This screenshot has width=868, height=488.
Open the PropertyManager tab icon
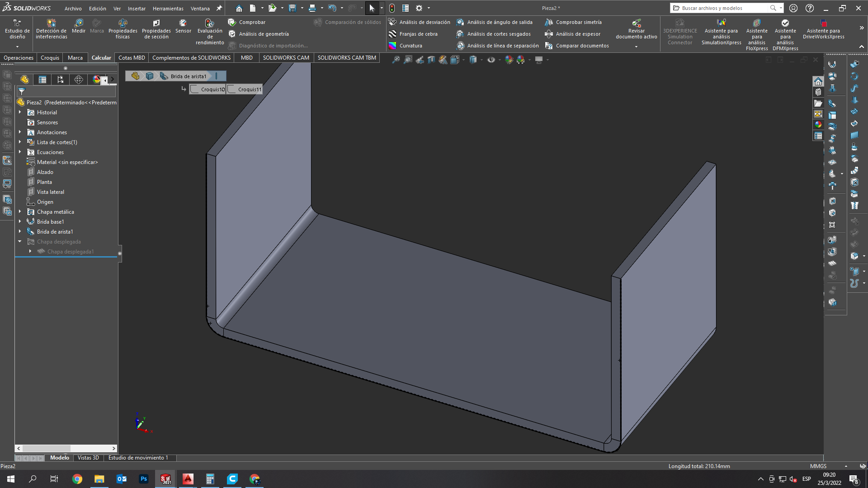(x=42, y=80)
